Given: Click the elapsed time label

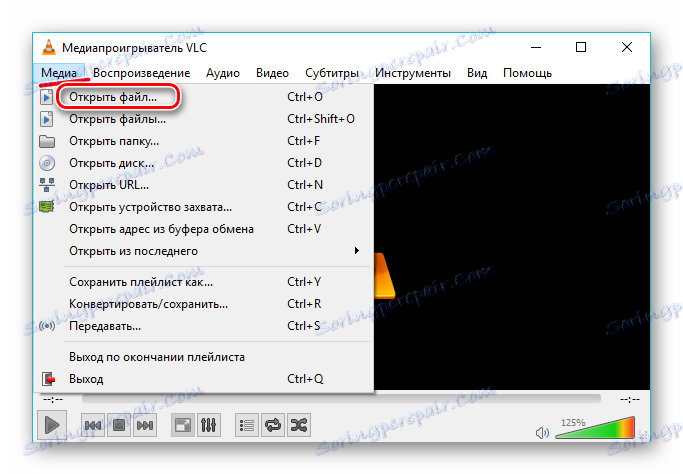Looking at the screenshot, I should pos(53,399).
